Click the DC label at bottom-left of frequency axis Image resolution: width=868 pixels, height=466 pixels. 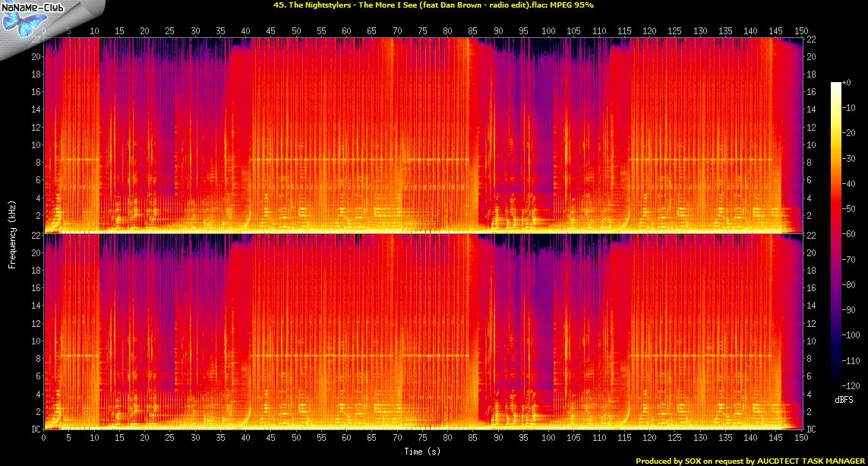(36, 430)
